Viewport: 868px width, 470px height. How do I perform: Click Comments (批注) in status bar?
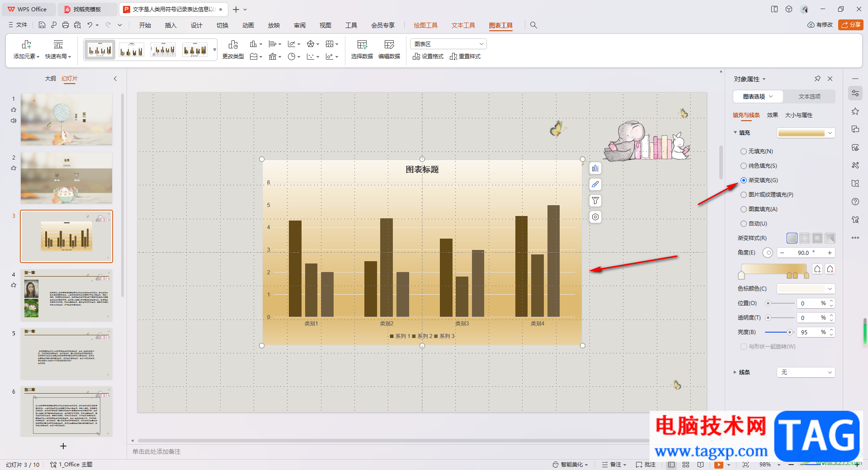coord(646,465)
